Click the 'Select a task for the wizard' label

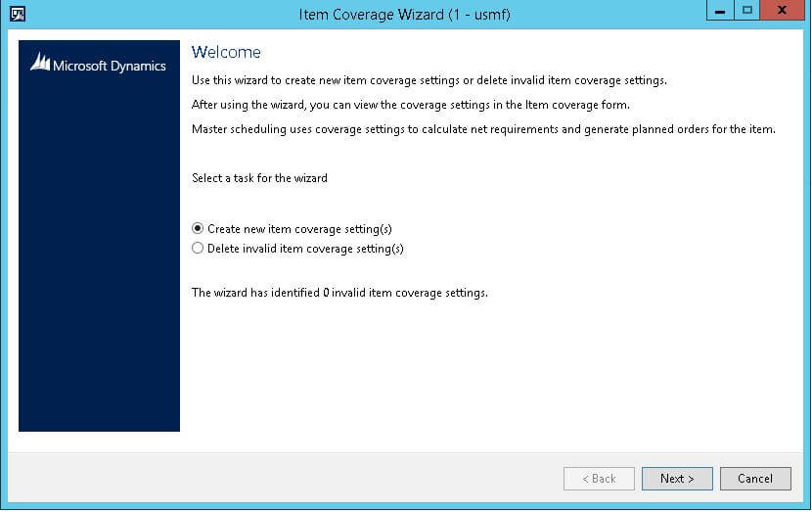pos(259,178)
